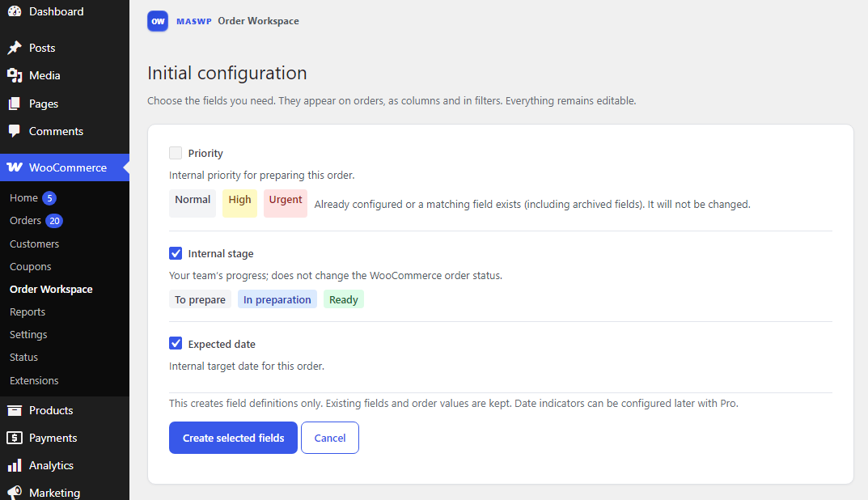
Task: Click the MASWP brand link
Action: click(x=194, y=21)
